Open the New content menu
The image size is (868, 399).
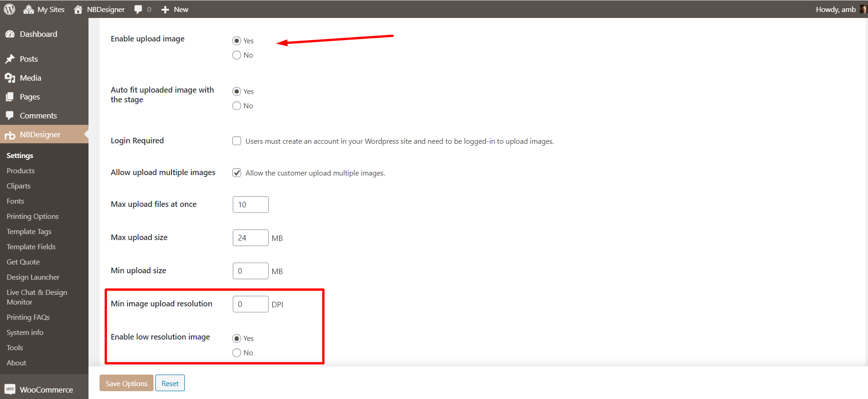click(175, 9)
